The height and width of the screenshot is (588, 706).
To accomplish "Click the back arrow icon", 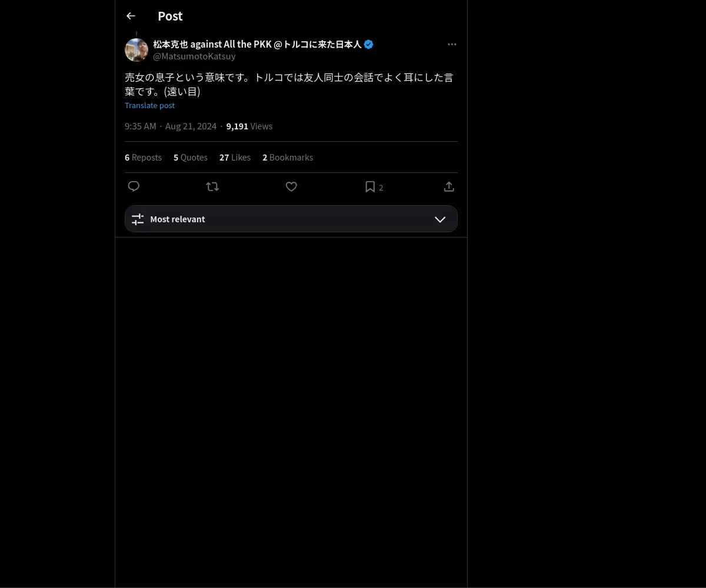I will coord(131,16).
